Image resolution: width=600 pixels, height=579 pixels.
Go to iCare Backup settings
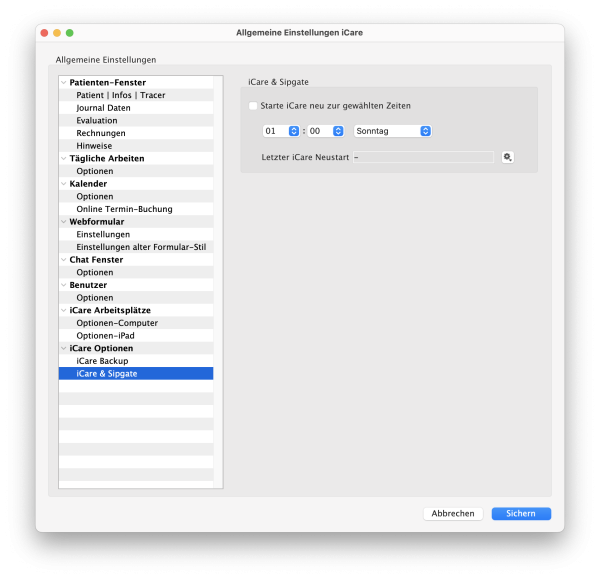tap(102, 360)
